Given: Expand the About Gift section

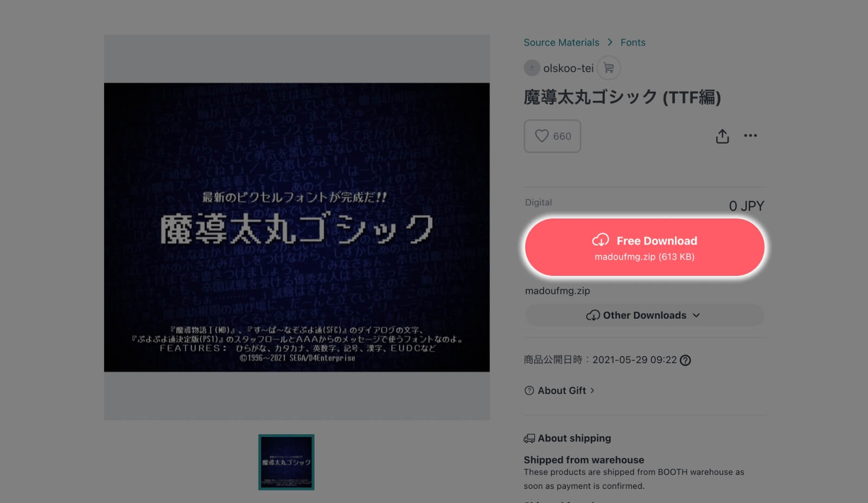Looking at the screenshot, I should point(560,390).
